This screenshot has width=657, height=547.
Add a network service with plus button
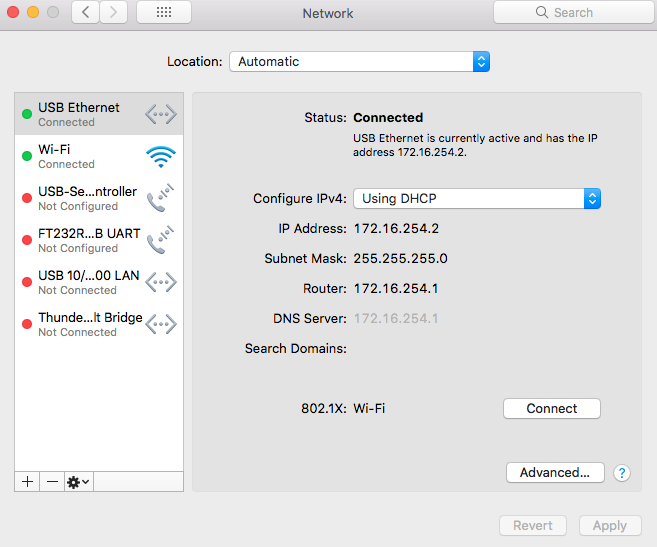pos(27,482)
